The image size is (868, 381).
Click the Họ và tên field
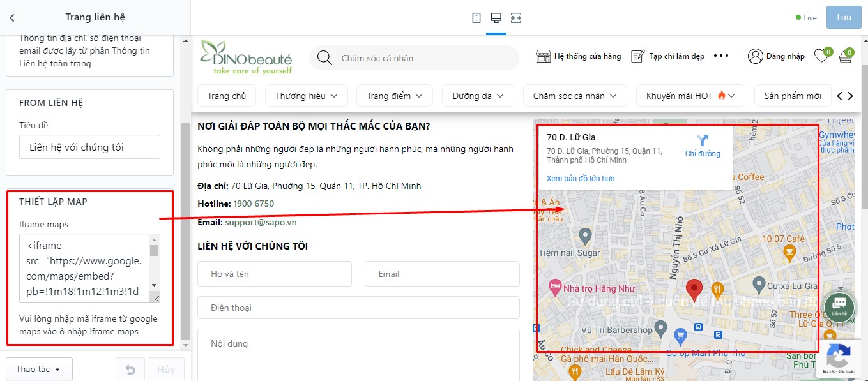click(275, 274)
